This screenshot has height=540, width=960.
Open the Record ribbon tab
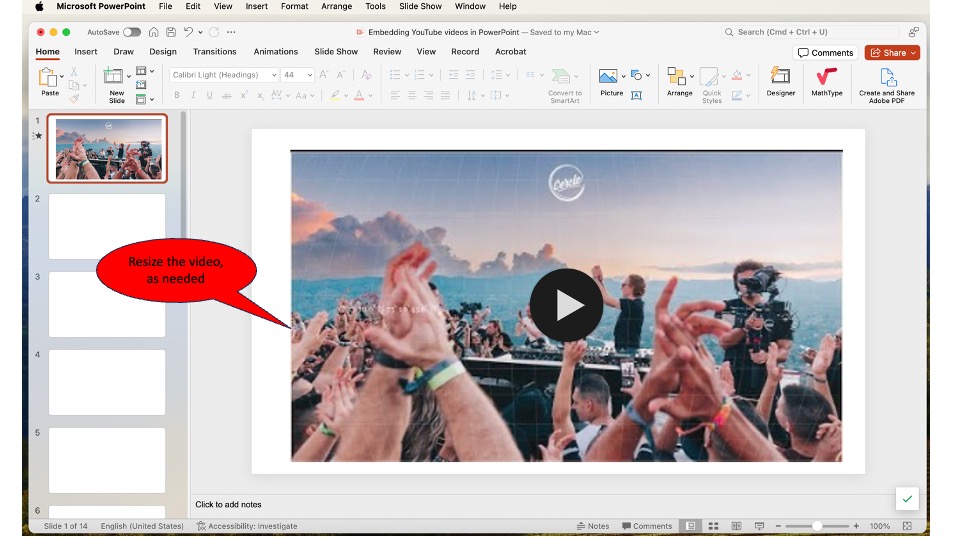(x=465, y=51)
